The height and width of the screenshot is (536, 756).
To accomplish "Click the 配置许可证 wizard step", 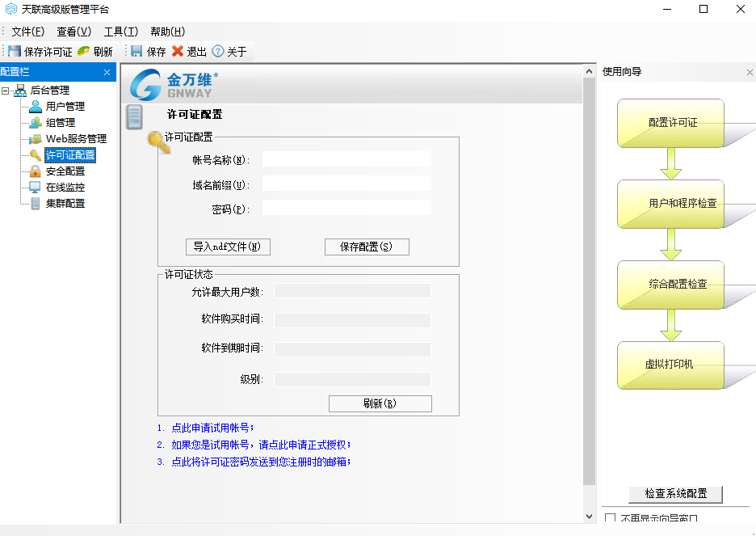I will coord(670,123).
